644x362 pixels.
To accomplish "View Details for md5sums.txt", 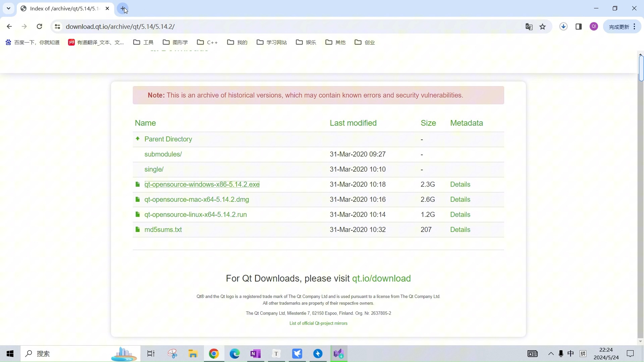I will (460, 230).
